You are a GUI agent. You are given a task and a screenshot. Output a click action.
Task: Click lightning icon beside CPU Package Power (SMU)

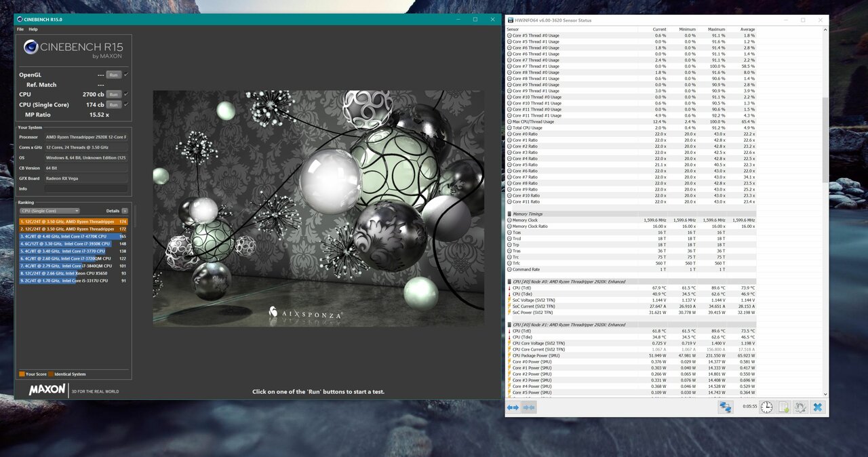(x=509, y=355)
